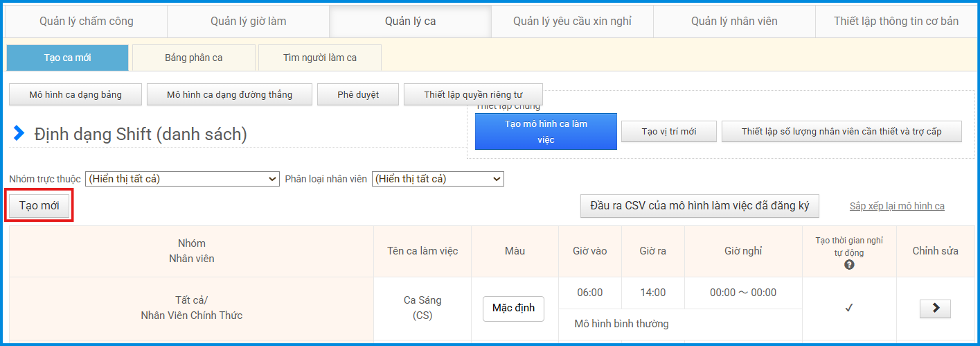Open Mô hình ca dạng đường thẳng view

(229, 94)
